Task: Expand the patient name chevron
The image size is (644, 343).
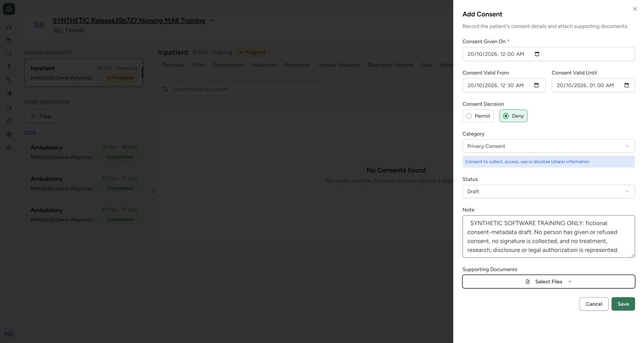Action: 211,20
